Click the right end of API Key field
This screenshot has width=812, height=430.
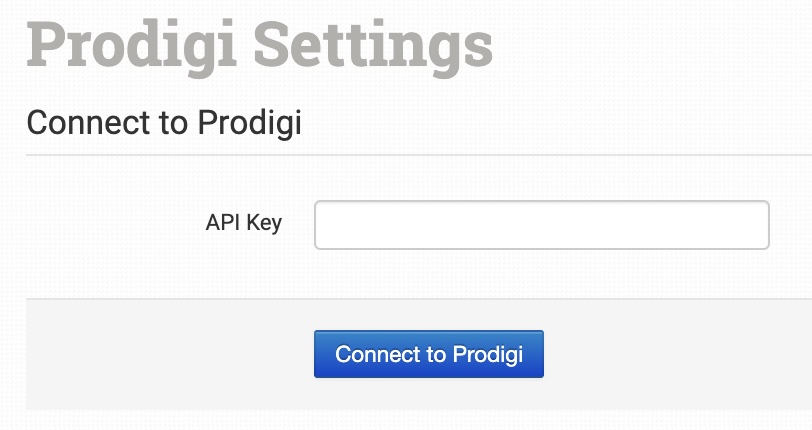[x=755, y=225]
